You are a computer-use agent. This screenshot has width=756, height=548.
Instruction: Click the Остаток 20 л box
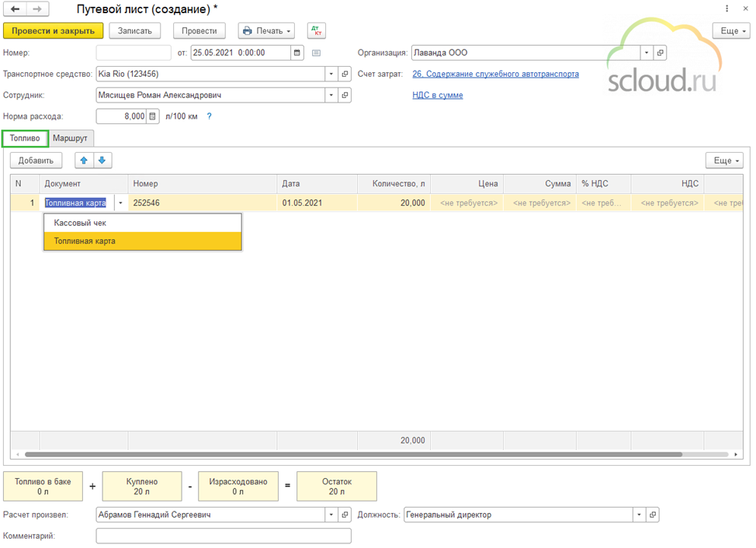pyautogui.click(x=337, y=487)
